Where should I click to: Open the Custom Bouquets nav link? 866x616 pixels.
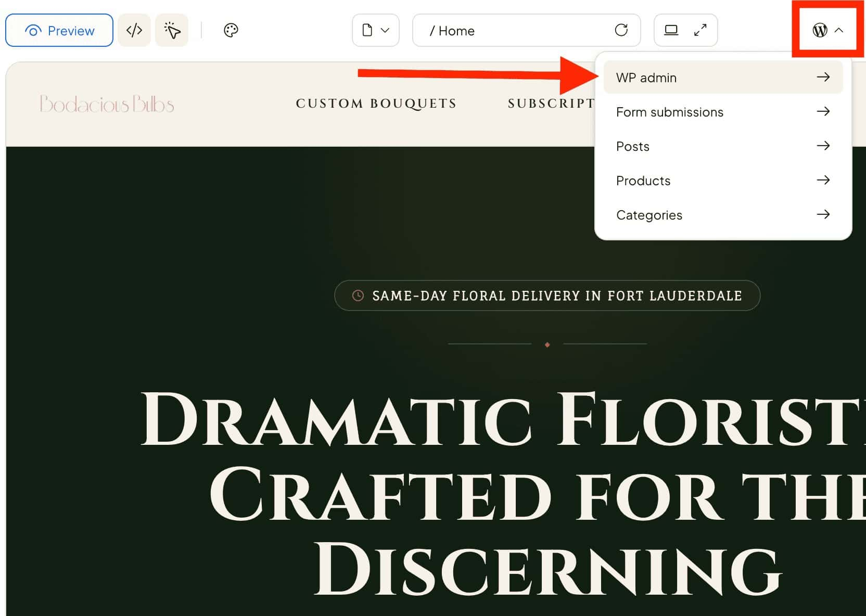(376, 104)
